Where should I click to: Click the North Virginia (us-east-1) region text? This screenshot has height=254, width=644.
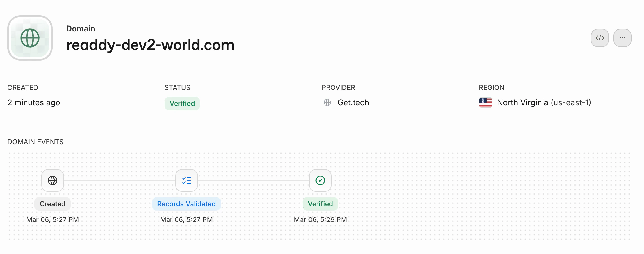coord(544,102)
